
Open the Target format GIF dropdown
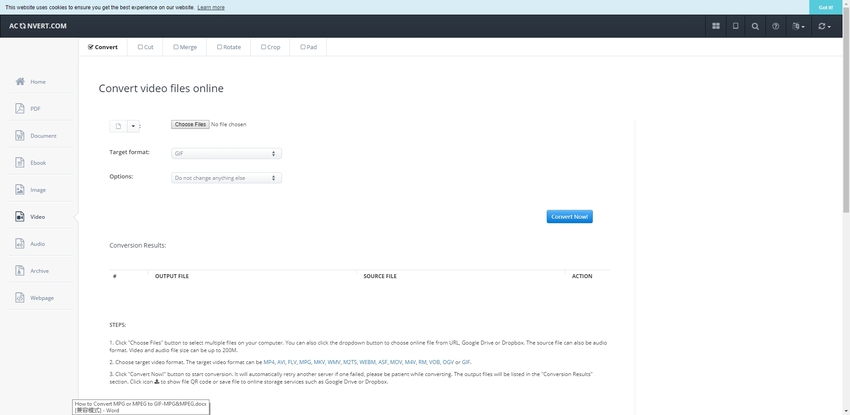click(x=226, y=154)
